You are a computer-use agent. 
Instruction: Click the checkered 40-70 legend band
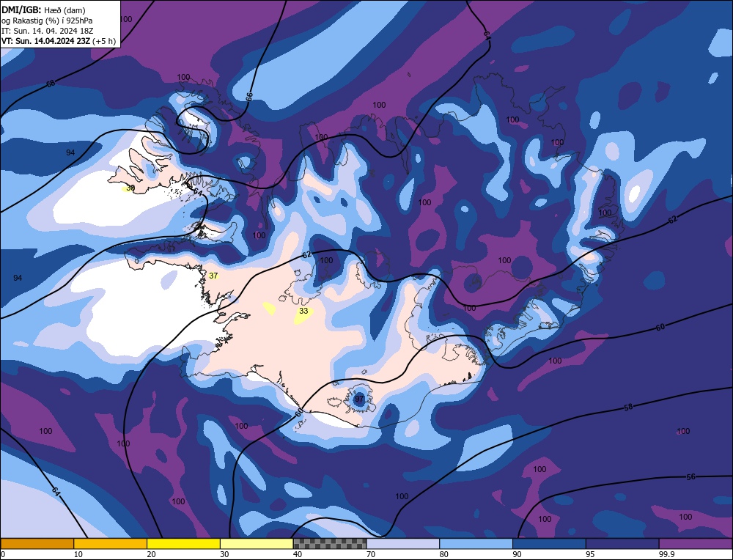pyautogui.click(x=330, y=543)
